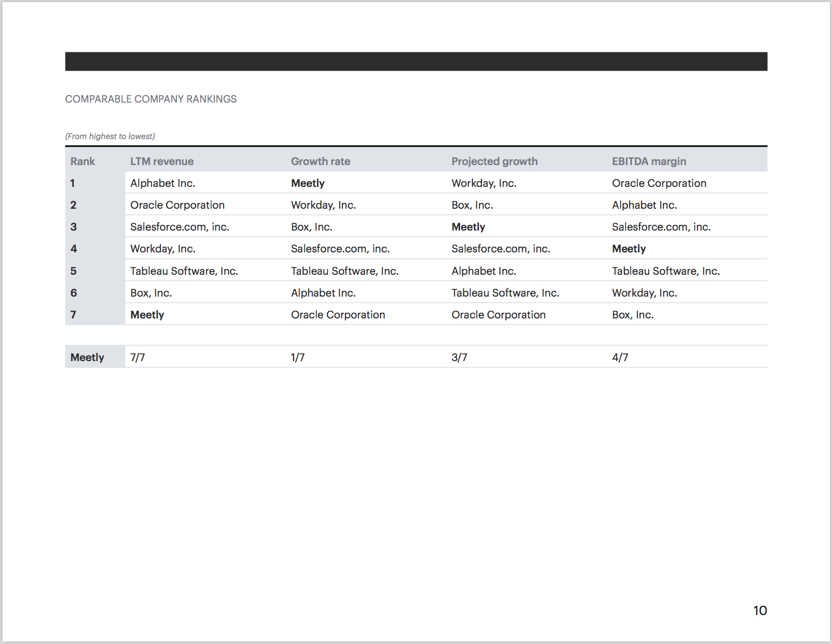Select Alphabet Inc. in Growth rate column

tap(324, 293)
